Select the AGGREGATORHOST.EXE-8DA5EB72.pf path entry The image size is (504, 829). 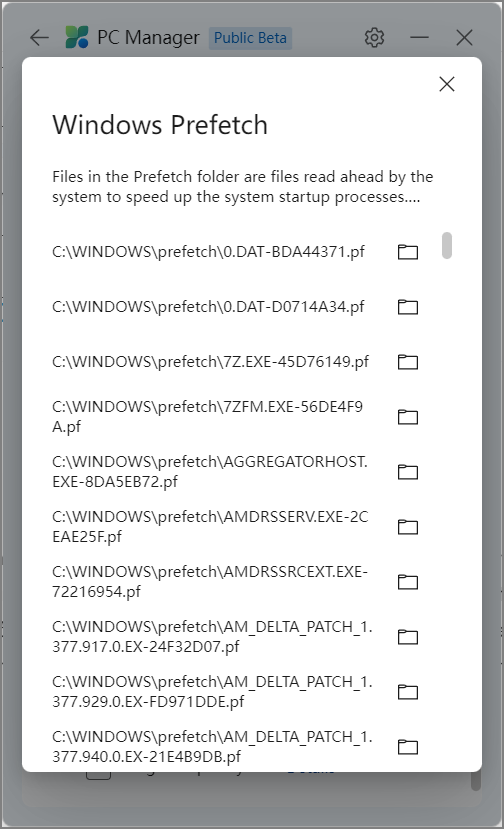coord(210,472)
